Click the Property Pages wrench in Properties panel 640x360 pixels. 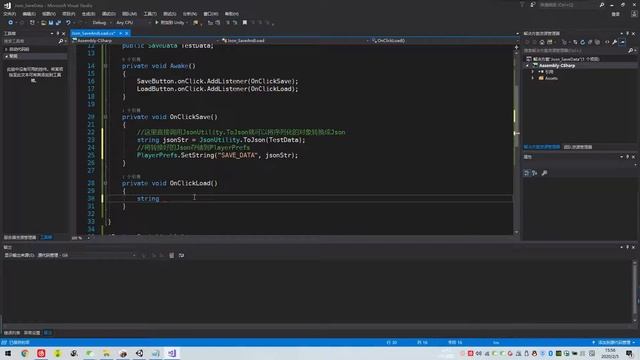click(x=544, y=173)
